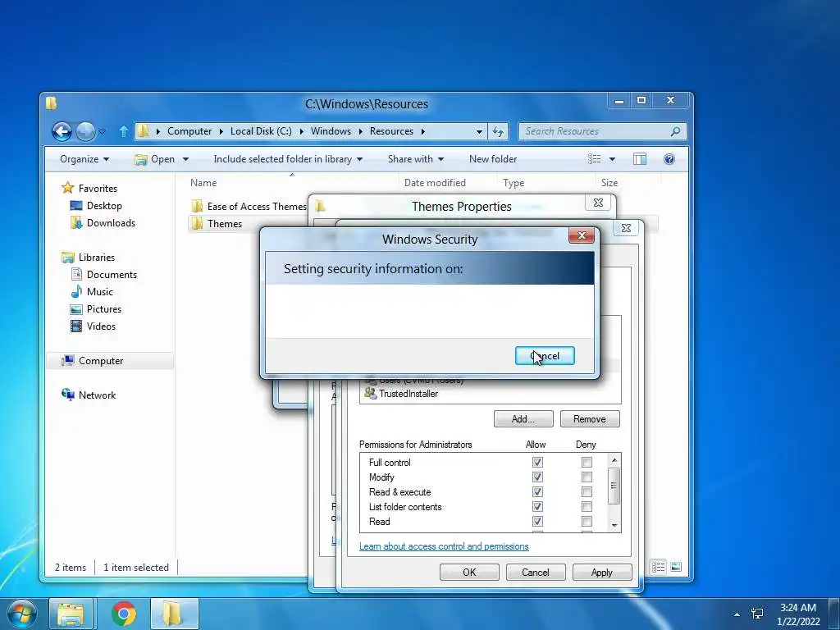Screen dimensions: 840x630
Task: Open Downloads in the Favorites list
Action: point(111,223)
